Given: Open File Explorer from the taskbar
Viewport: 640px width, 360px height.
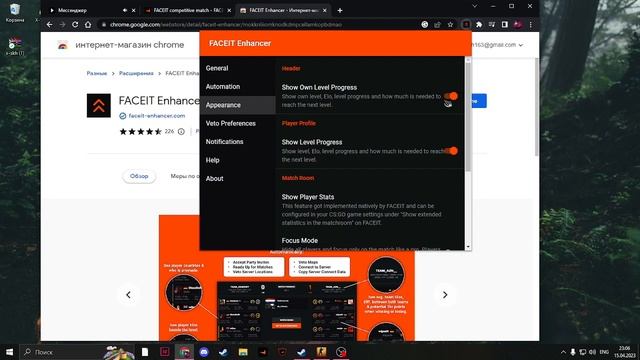Looking at the screenshot, I should [x=243, y=352].
